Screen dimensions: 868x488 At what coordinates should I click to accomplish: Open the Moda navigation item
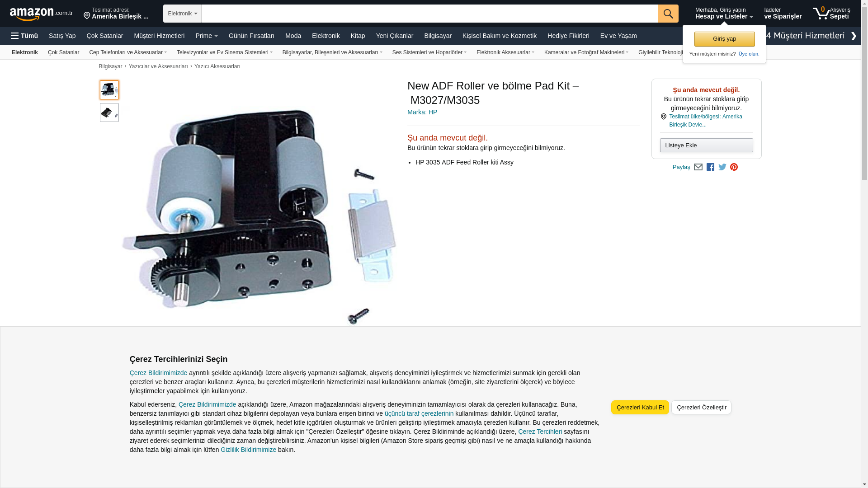(293, 36)
